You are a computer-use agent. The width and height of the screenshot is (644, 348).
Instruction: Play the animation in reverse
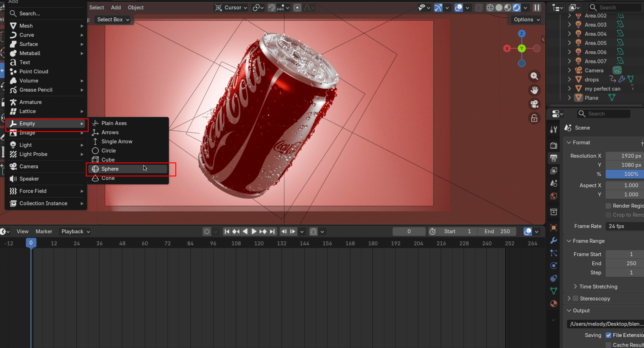pyautogui.click(x=245, y=232)
